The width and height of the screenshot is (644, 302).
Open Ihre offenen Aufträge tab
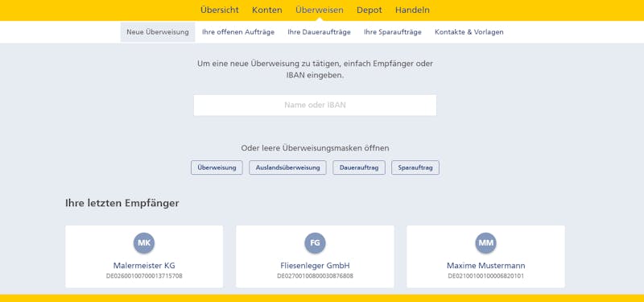[x=238, y=32]
